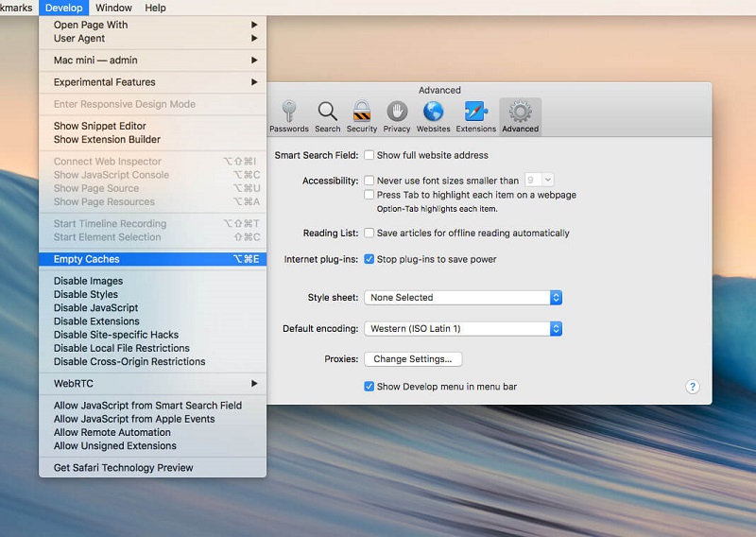The width and height of the screenshot is (756, 537).
Task: Toggle Show Develop menu in menu bar
Action: [369, 387]
